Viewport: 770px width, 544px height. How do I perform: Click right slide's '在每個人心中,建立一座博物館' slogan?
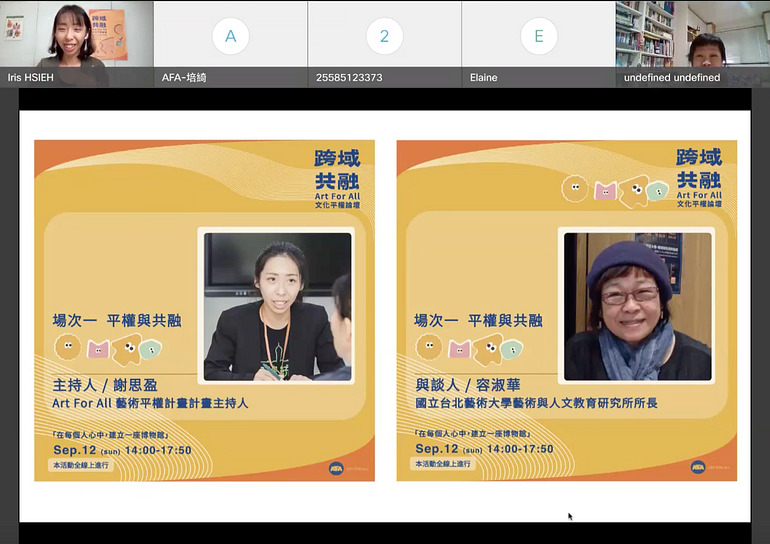[473, 434]
